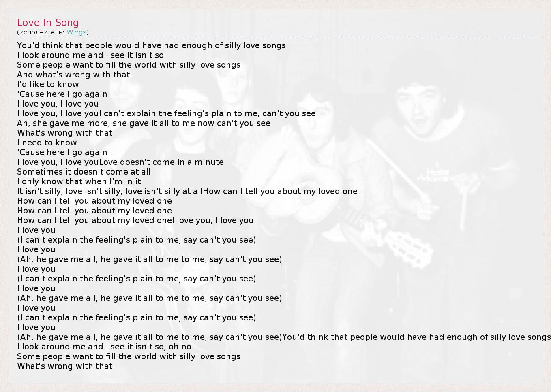551x392 pixels.
Task: Click the line "I look around me... oh no"
Action: (x=104, y=347)
